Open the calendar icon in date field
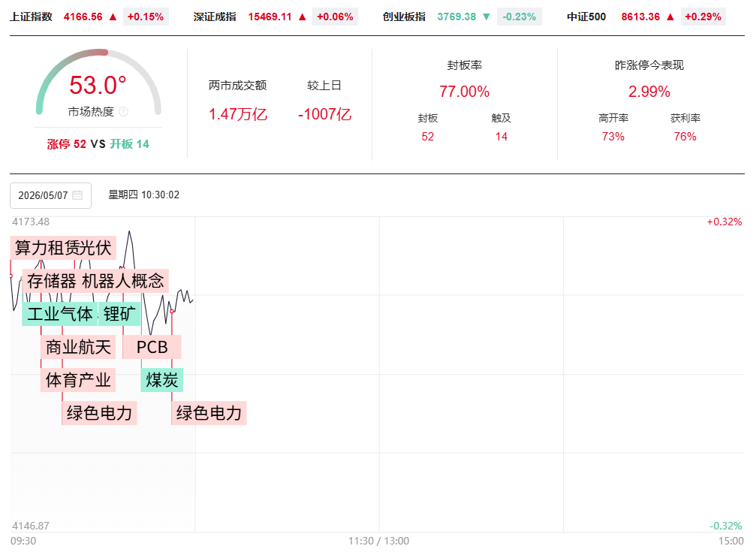The image size is (756, 552). 77,195
